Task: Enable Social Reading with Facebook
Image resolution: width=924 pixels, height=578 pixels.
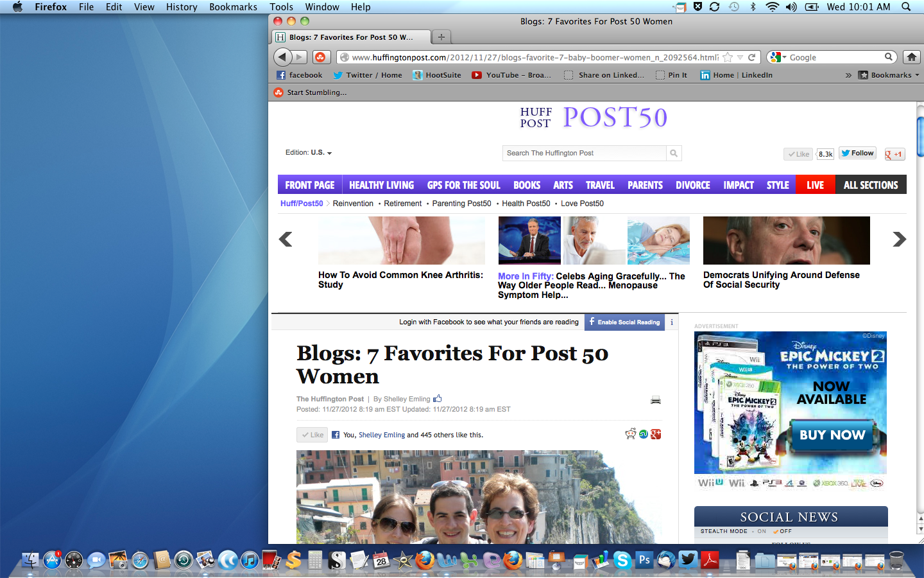Action: pyautogui.click(x=624, y=322)
